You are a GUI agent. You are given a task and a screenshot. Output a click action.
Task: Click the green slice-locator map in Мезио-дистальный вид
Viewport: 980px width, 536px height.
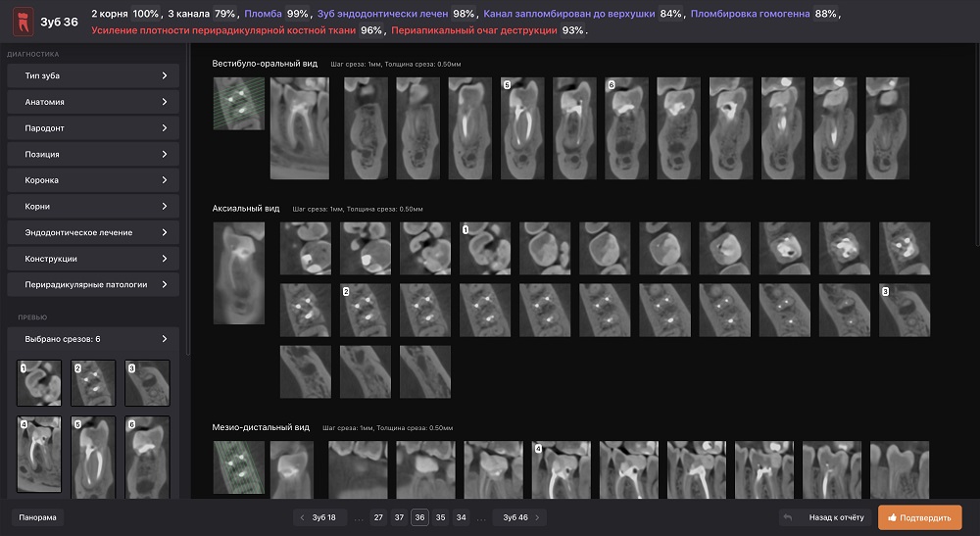[x=239, y=468]
